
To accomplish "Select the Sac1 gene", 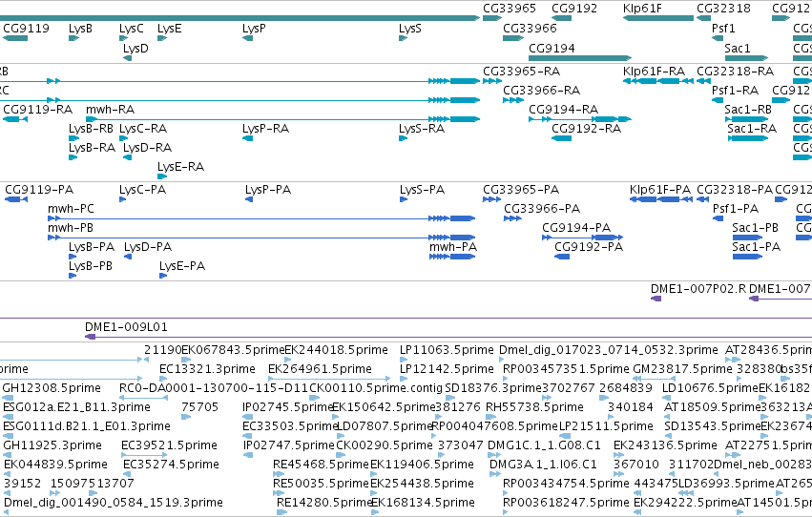I will click(746, 58).
